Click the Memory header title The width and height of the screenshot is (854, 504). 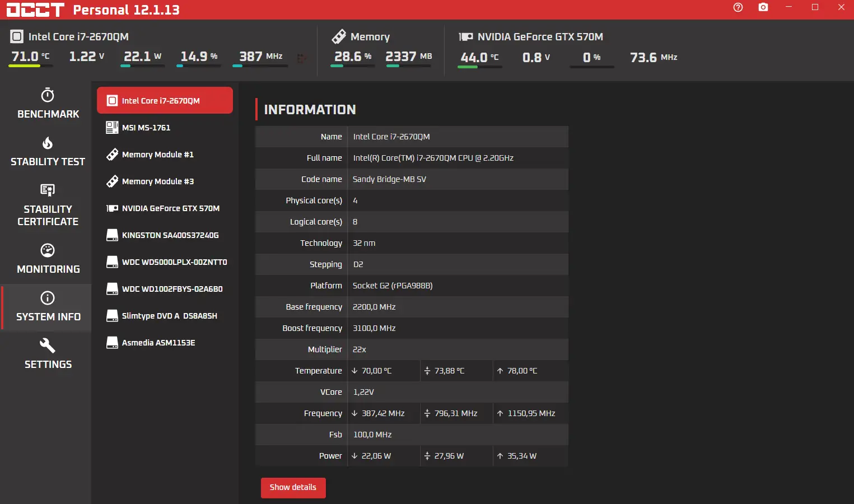370,37
